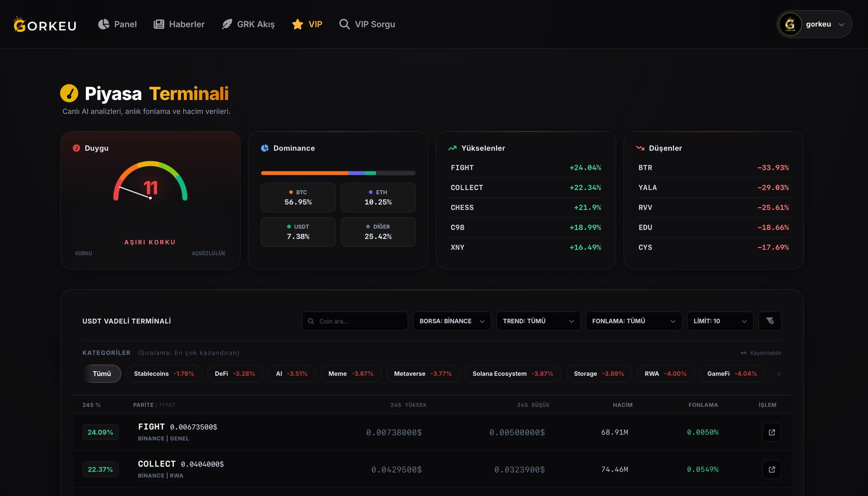Image resolution: width=868 pixels, height=496 pixels.
Task: Expand the Trend: Tümü dropdown
Action: 538,321
